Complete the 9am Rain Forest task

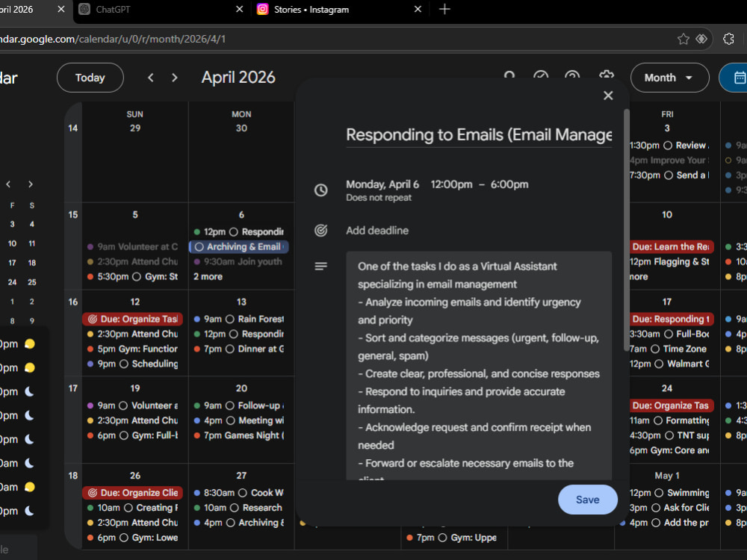tap(230, 319)
